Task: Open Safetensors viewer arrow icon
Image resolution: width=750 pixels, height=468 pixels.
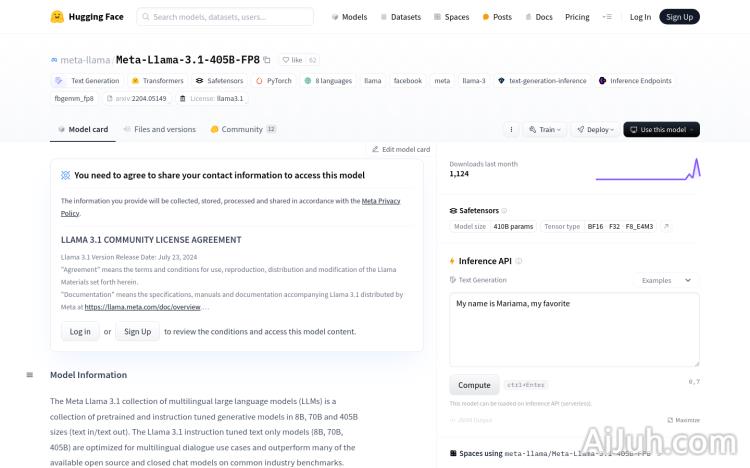Action: click(x=667, y=227)
